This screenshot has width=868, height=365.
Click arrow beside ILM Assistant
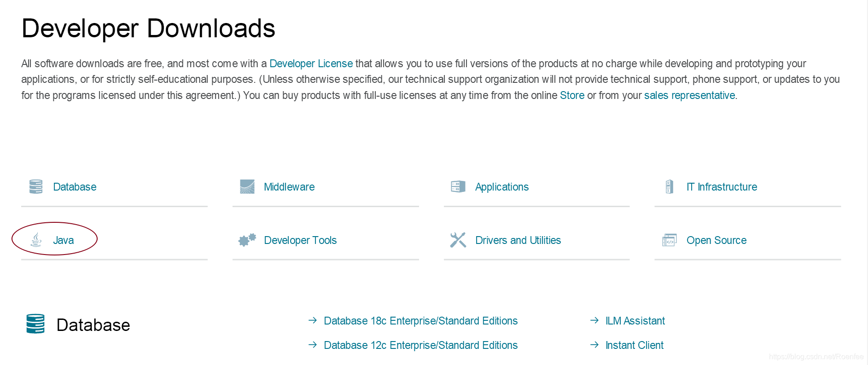point(594,320)
